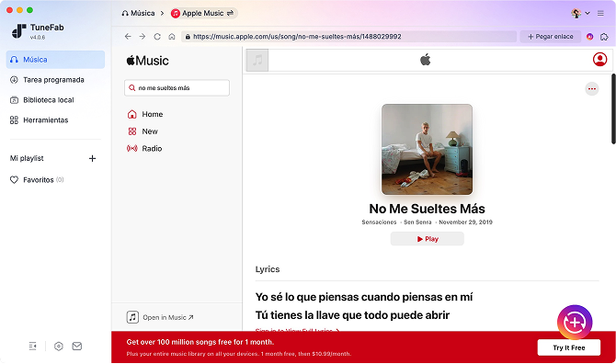Click the music note placeholder in player bar
616x364 pixels.
tap(257, 60)
